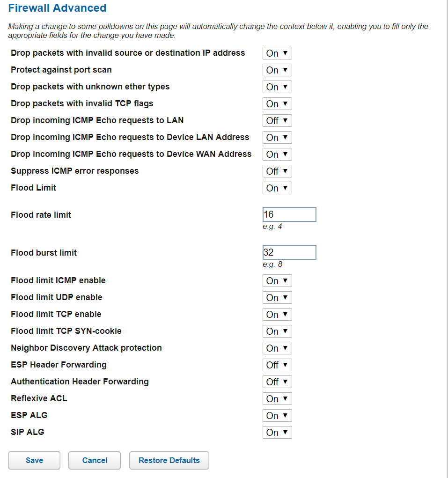
Task: Open the Neighbor Discovery Attack protection dropdown
Action: point(277,348)
